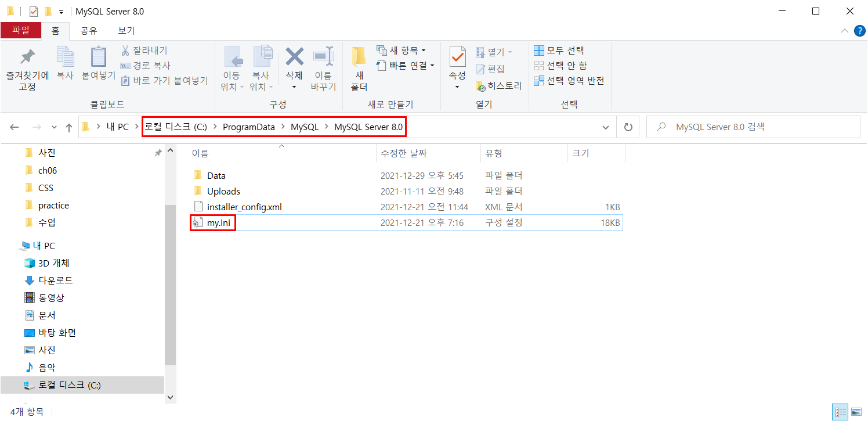Screen dimensions: 868x421
Task: Switch to the View (보기) tab
Action: pos(126,31)
